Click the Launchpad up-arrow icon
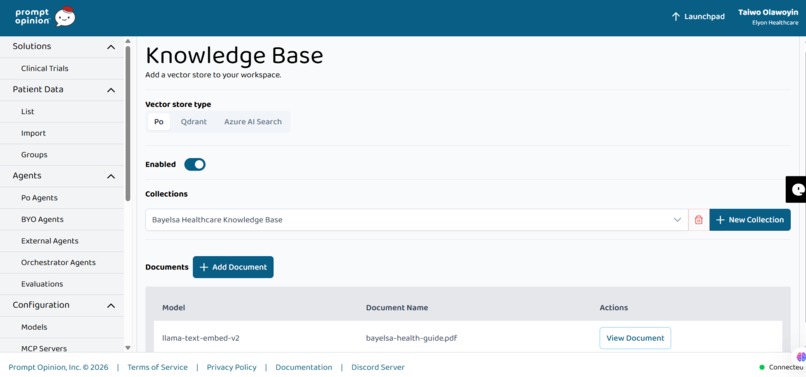The width and height of the screenshot is (806, 377). coord(675,16)
